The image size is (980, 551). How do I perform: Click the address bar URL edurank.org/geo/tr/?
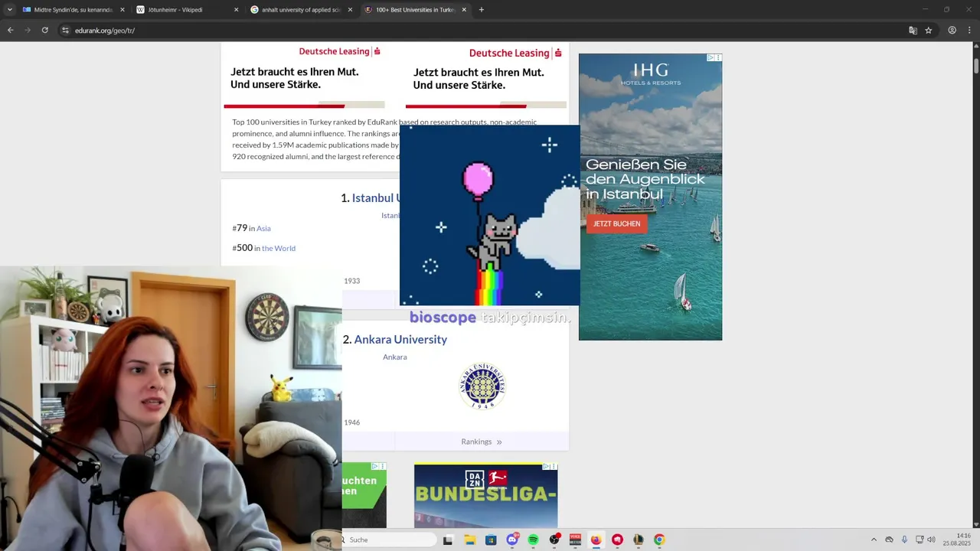[x=105, y=31]
